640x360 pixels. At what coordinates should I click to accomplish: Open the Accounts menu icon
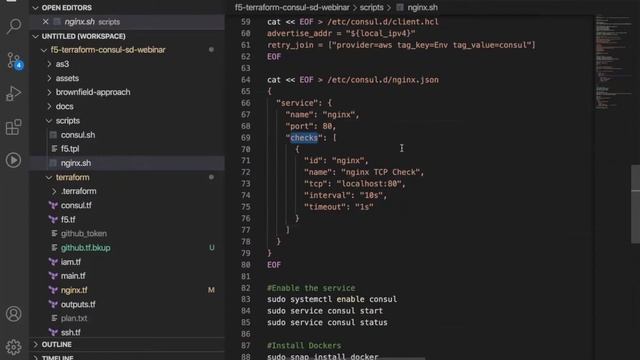[x=13, y=314]
